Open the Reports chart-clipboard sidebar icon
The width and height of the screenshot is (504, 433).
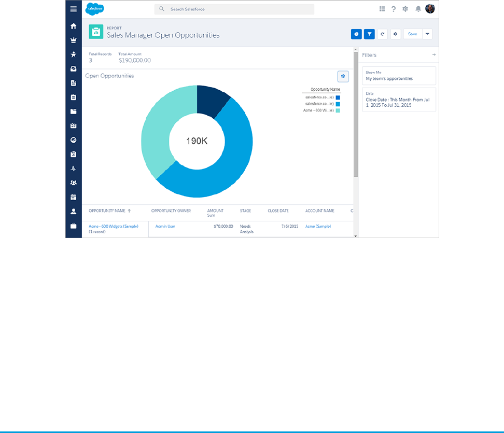(73, 155)
